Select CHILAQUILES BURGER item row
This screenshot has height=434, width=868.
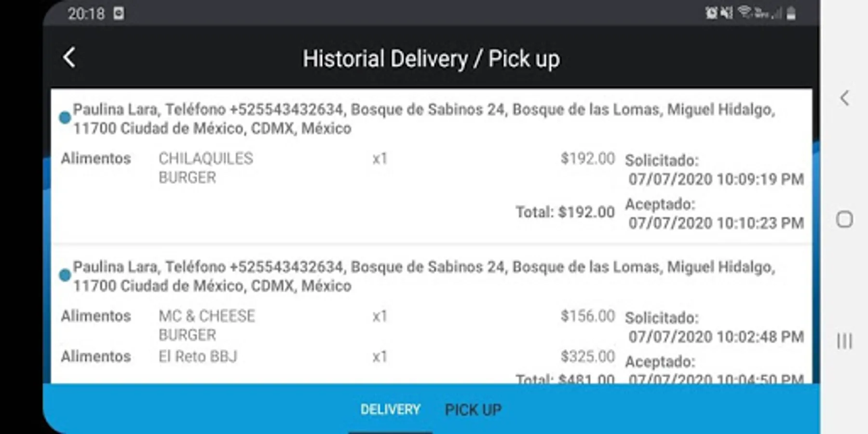[338, 168]
